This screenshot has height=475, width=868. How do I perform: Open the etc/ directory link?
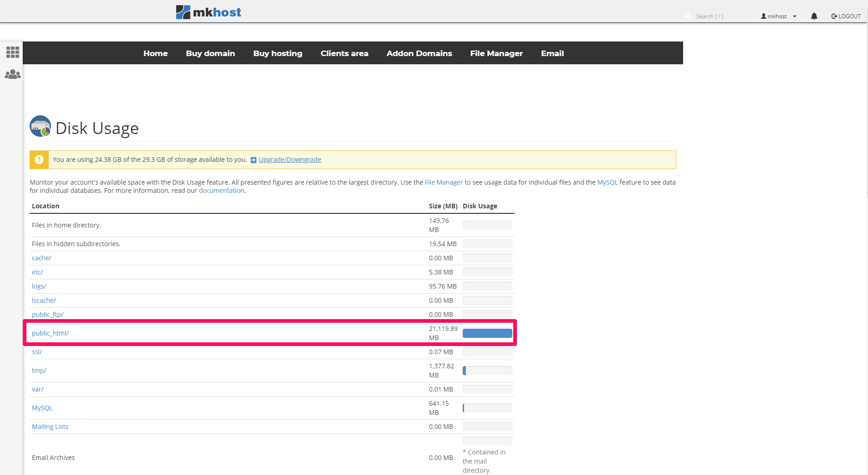point(37,272)
